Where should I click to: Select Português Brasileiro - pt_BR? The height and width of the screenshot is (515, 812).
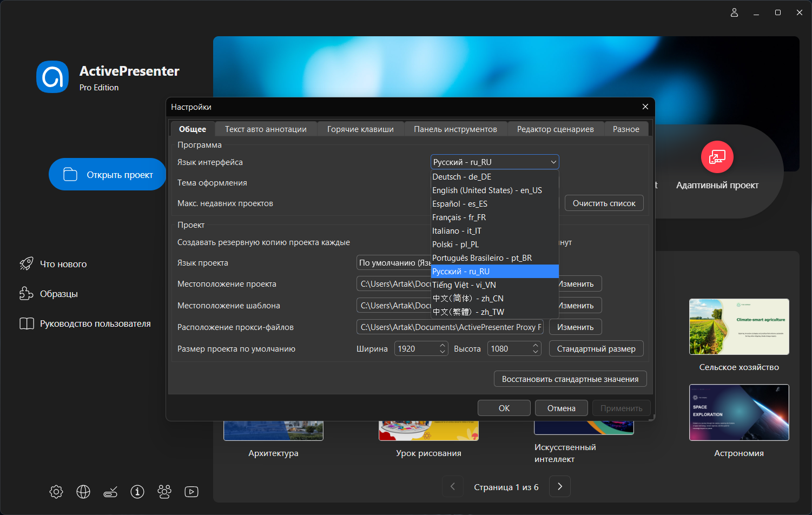point(494,258)
